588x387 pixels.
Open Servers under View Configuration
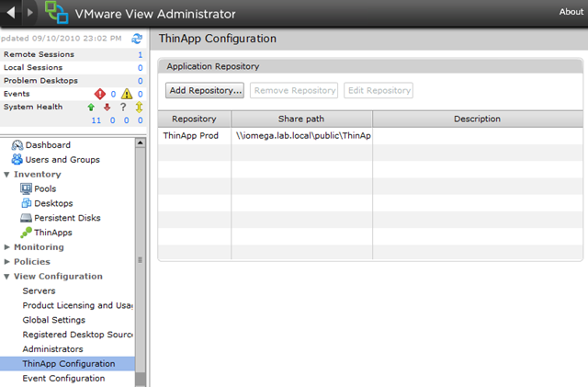click(39, 290)
